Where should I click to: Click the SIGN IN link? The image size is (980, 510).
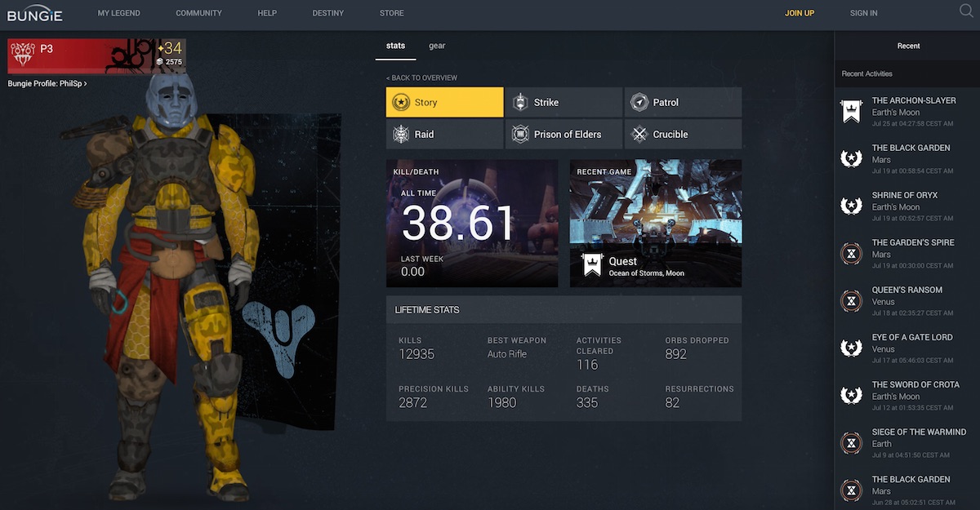863,13
